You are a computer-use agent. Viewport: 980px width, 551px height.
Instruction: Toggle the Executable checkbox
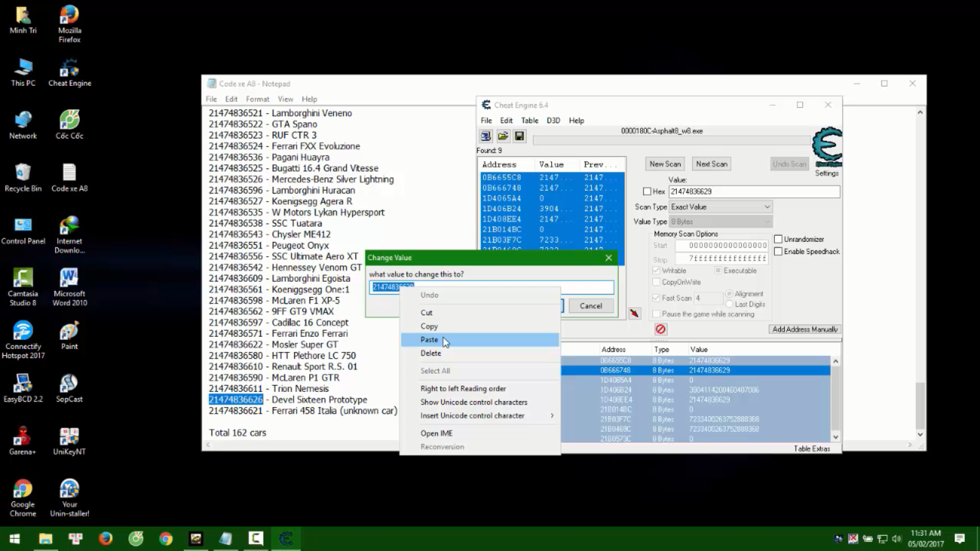(718, 271)
